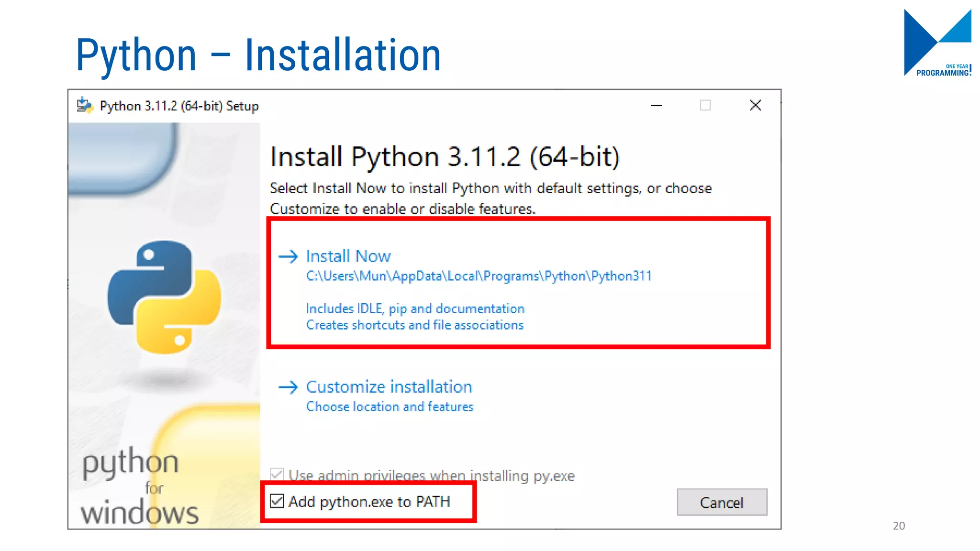Viewport: 980px width, 551px height.
Task: Click the 'Python 3.11.2 (64-bit) Setup' title text
Action: pyautogui.click(x=179, y=106)
